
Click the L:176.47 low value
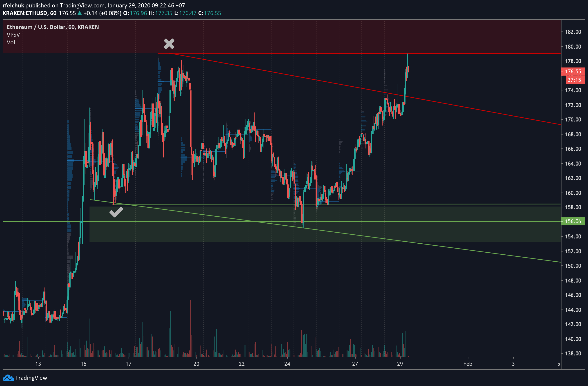185,13
